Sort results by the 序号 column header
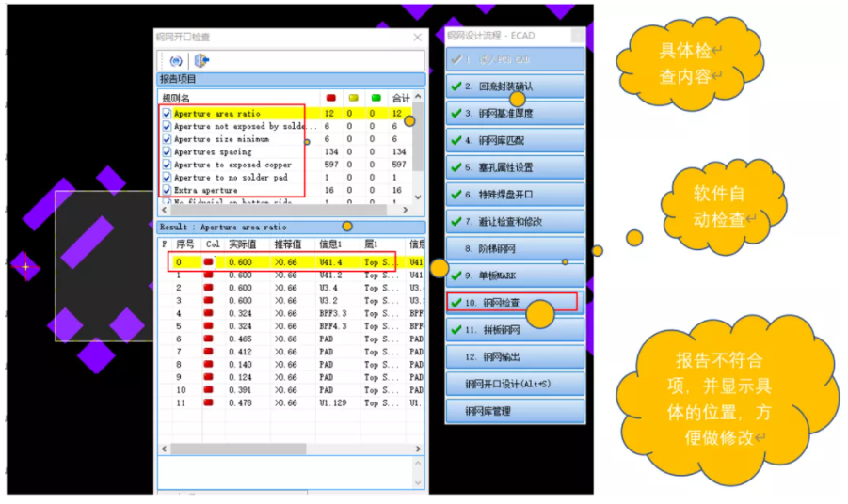Screen dimensions: 848x504 click(x=185, y=244)
